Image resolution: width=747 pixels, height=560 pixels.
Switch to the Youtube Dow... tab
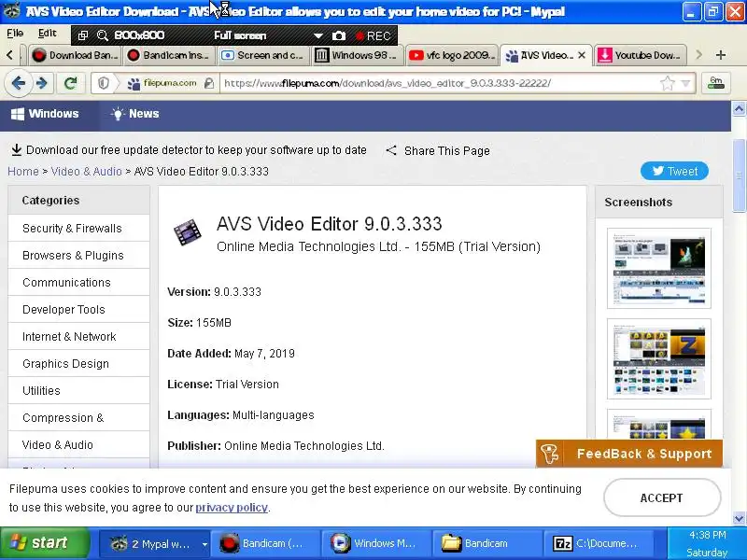tap(641, 55)
